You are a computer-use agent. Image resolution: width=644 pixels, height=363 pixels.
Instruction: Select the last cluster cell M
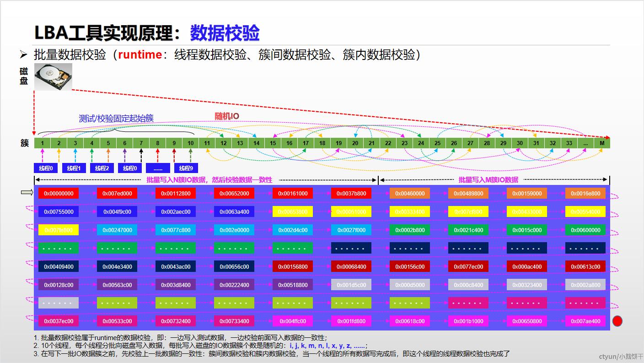(x=602, y=143)
